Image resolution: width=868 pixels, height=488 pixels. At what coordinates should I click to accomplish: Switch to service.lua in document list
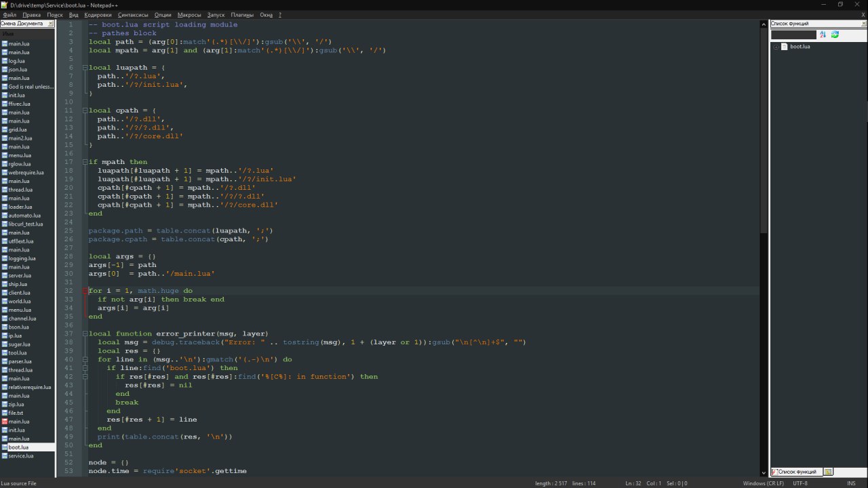pyautogui.click(x=20, y=456)
